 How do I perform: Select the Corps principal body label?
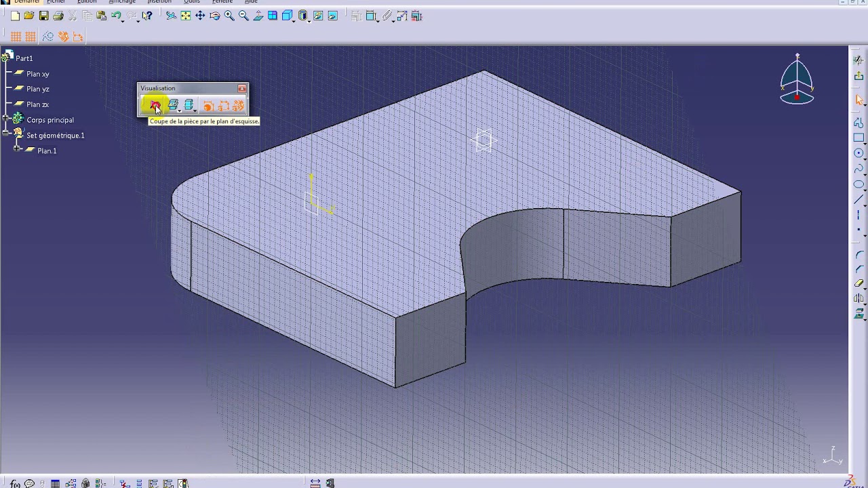tap(50, 120)
